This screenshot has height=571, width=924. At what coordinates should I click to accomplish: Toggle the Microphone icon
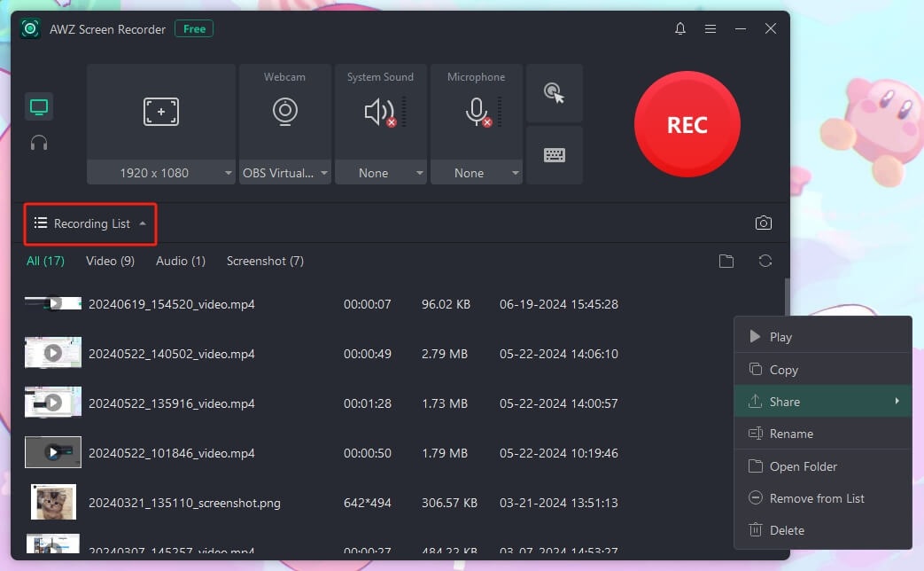coord(478,112)
